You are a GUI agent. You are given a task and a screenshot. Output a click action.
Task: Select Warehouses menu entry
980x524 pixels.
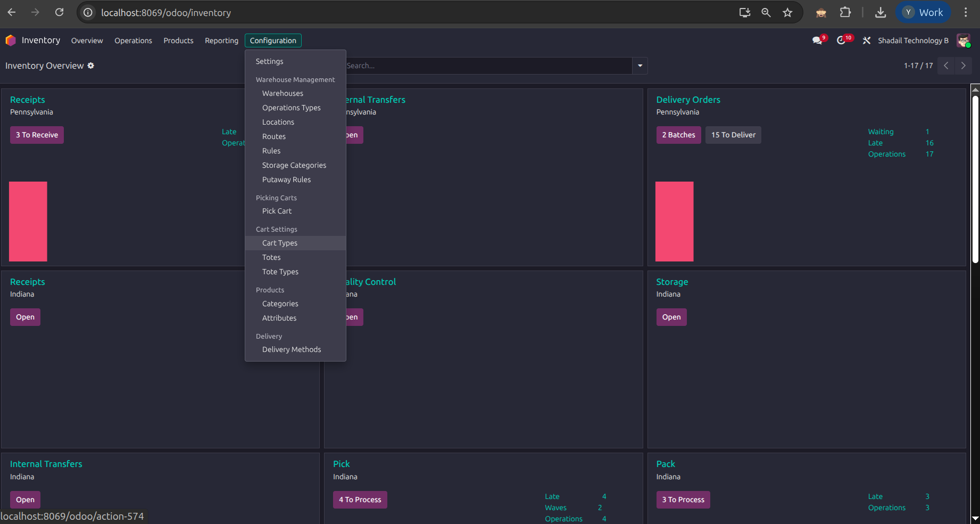pos(295,93)
